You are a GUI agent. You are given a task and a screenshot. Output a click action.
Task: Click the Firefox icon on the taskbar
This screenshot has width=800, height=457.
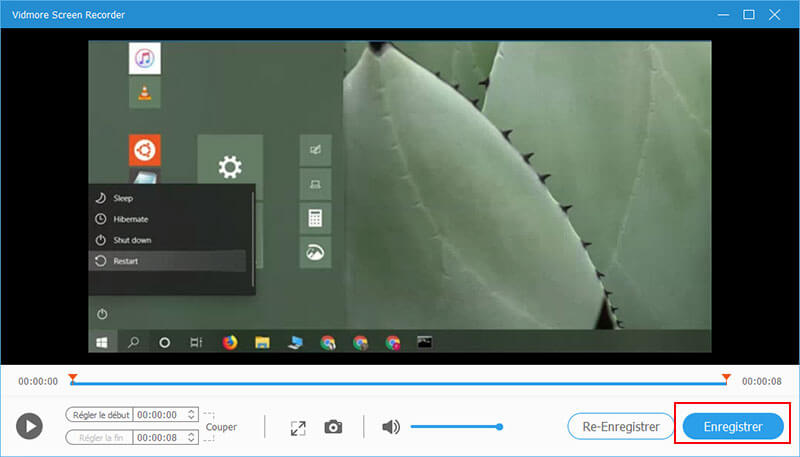230,342
